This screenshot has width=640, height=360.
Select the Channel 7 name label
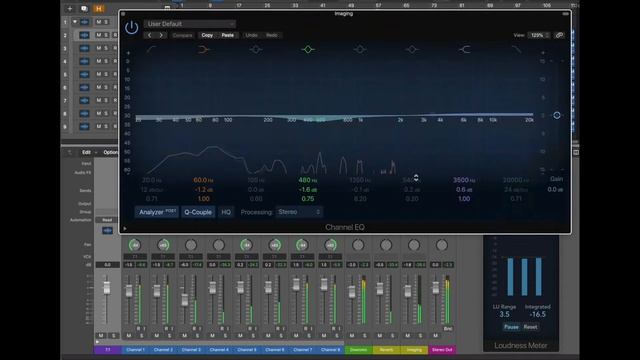click(302, 350)
